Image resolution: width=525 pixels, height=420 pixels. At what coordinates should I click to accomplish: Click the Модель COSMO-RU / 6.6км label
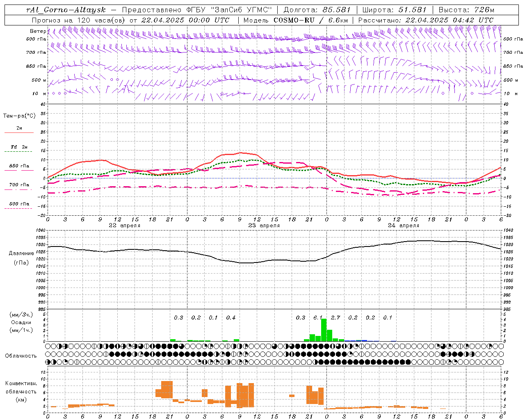(295, 20)
